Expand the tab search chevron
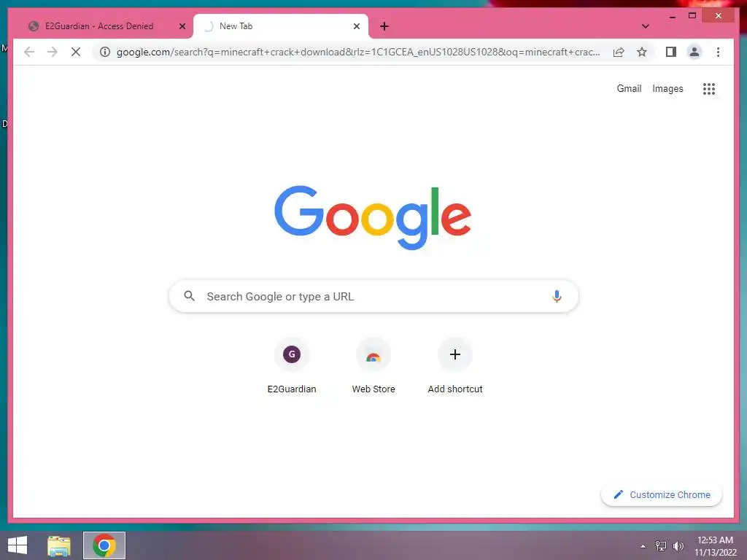 (645, 26)
